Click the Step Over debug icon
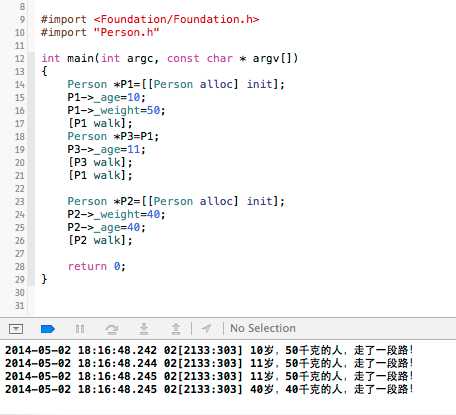The height and width of the screenshot is (415, 456). click(x=111, y=329)
